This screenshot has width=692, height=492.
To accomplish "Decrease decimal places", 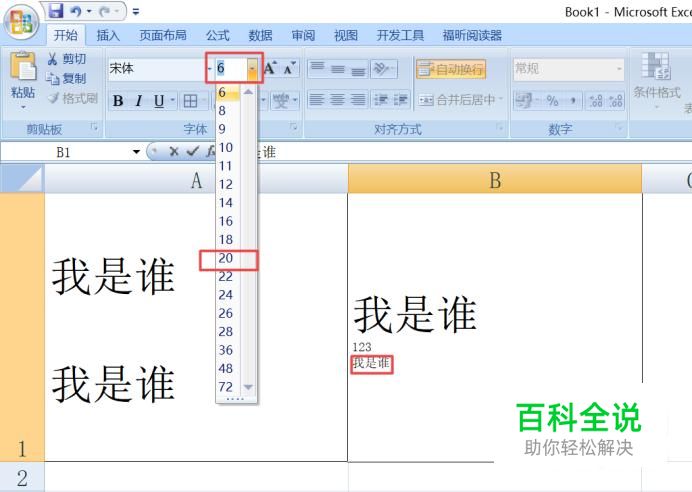I will pos(615,101).
